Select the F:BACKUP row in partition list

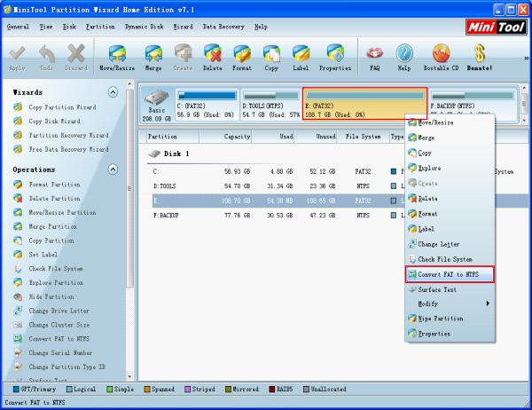click(266, 216)
